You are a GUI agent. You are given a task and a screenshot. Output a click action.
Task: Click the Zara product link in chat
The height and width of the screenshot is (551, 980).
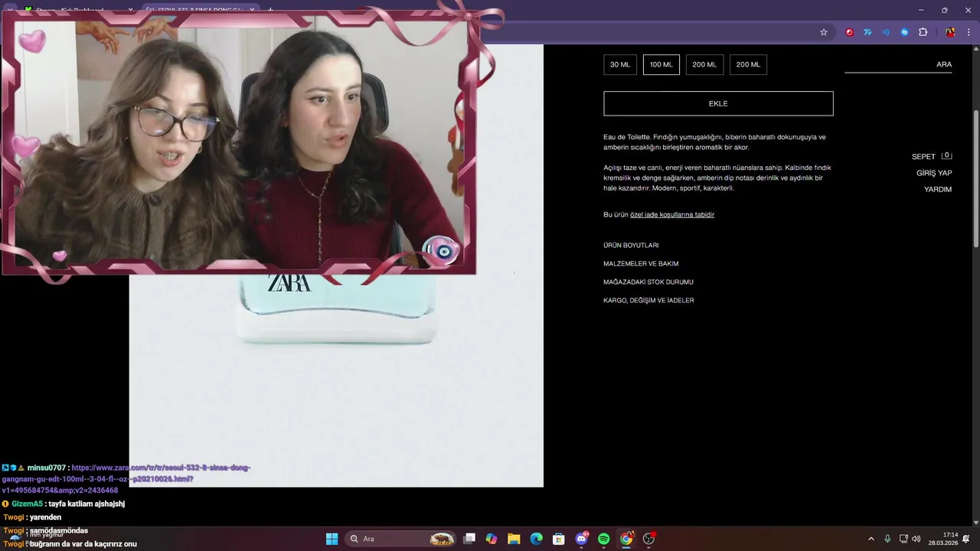tap(126, 479)
